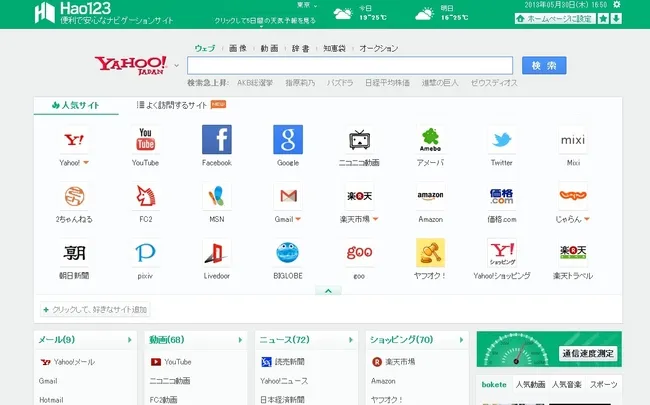The width and height of the screenshot is (650, 405).
Task: Focus the Yahoo search text field
Action: pyautogui.click(x=349, y=65)
